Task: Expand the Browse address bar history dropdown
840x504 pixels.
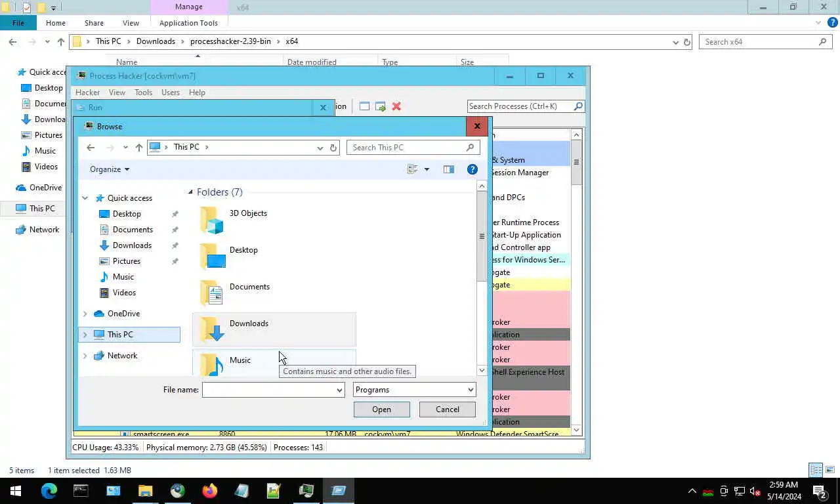Action: 320,148
